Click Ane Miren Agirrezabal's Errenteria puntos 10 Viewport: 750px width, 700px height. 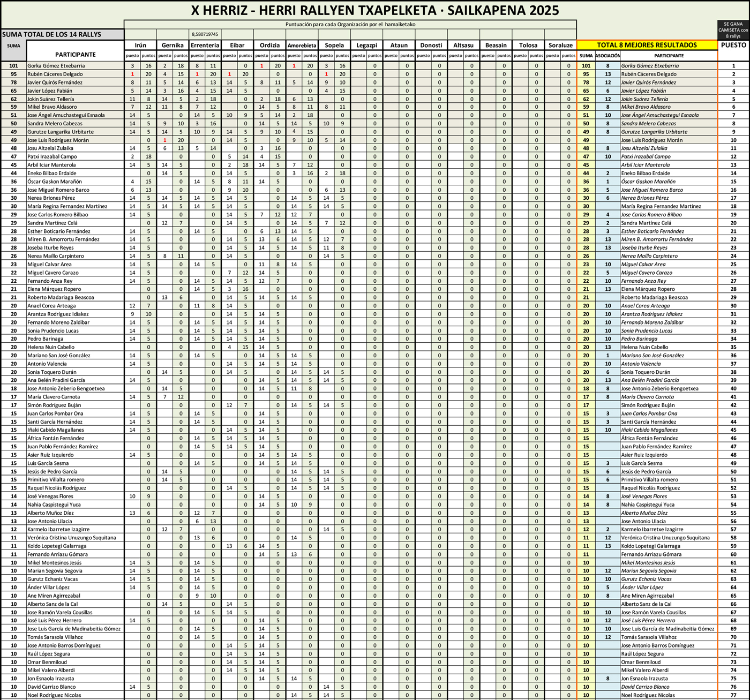213,596
